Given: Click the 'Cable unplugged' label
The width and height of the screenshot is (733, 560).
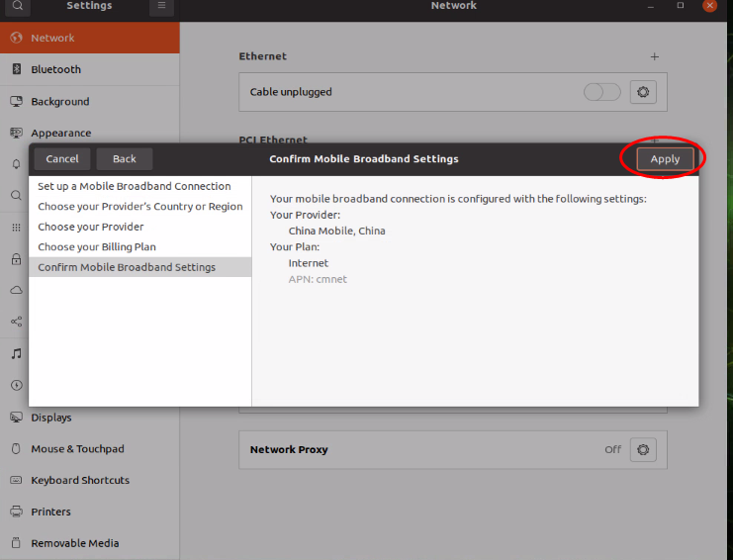Looking at the screenshot, I should coord(291,92).
